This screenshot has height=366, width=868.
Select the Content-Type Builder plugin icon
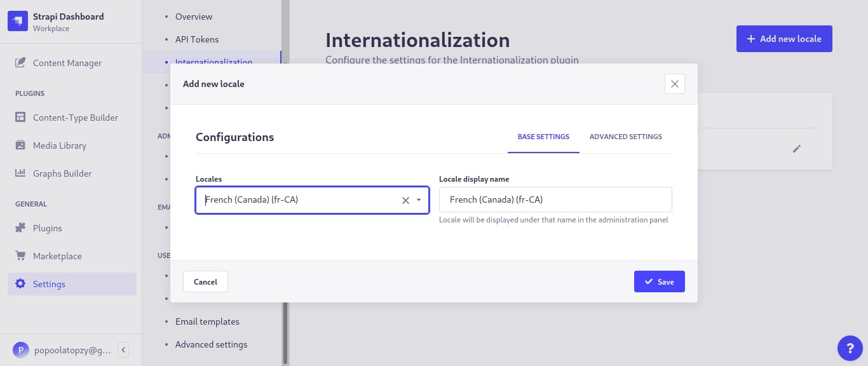coord(21,118)
